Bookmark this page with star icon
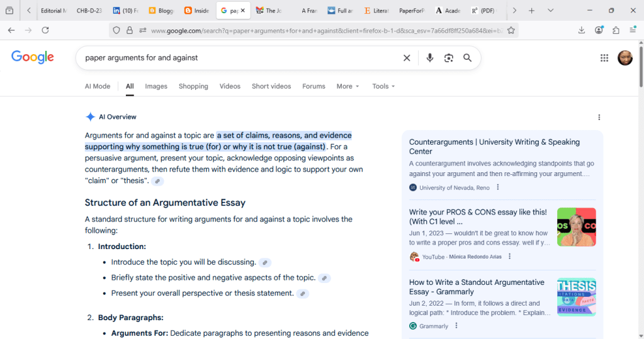The image size is (644, 339). click(511, 30)
